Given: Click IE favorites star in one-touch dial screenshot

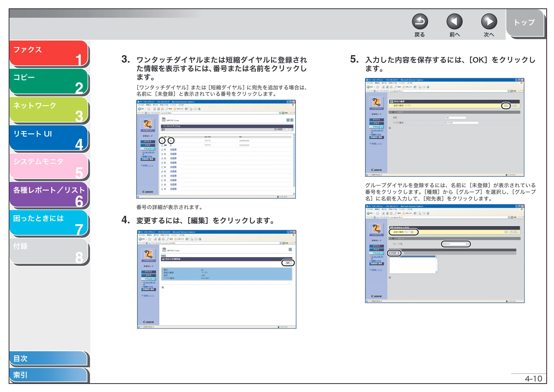Looking at the screenshot, I should [x=175, y=109].
